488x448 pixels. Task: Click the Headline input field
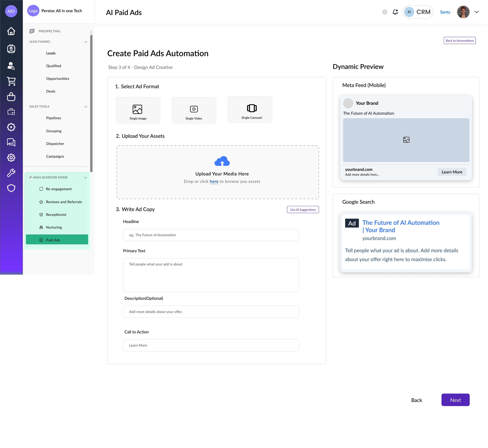[211, 235]
